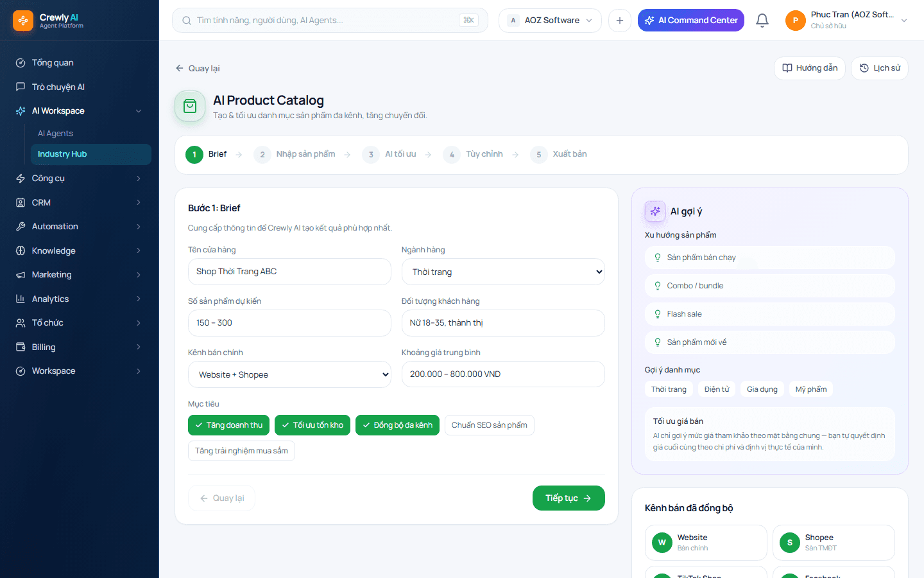Open the AI Product Catalog shopping bag icon
Screen dimensions: 924x578
point(190,106)
